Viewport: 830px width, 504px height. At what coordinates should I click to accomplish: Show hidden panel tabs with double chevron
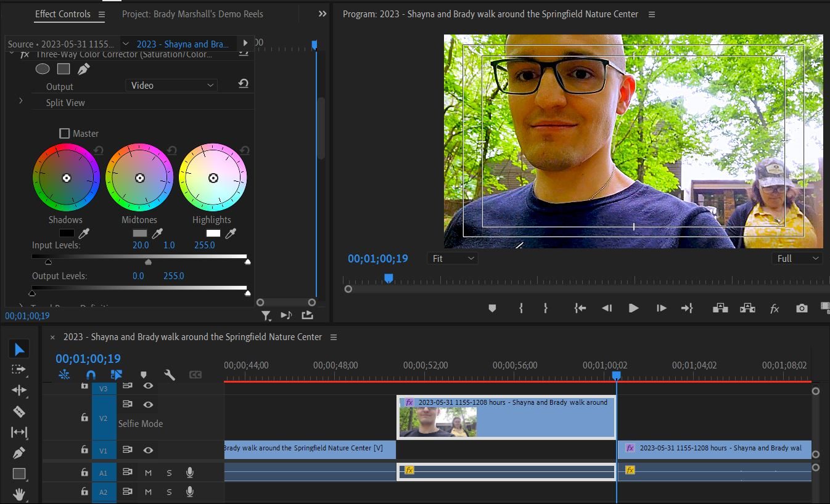(x=323, y=14)
